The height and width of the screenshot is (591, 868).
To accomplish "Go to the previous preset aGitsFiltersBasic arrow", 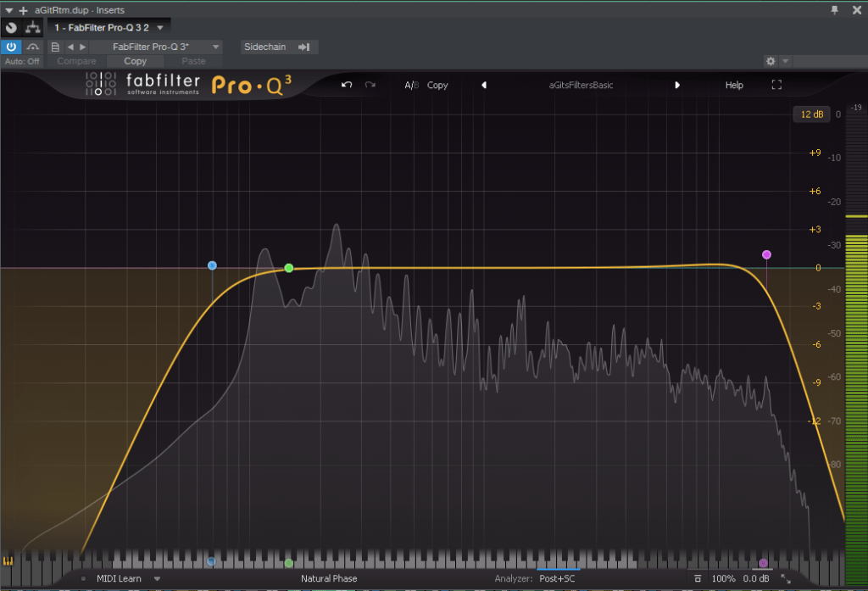I will (484, 85).
